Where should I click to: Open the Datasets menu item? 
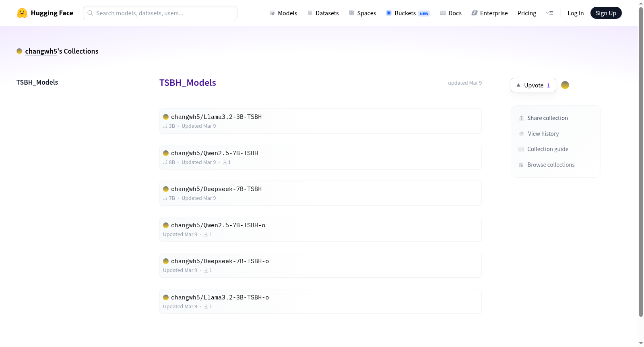click(323, 13)
